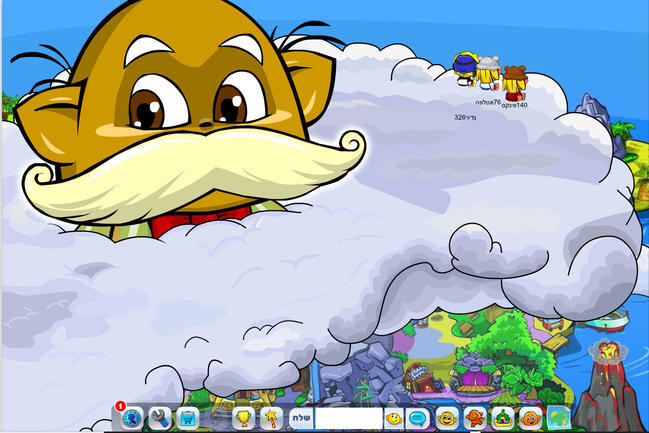
Task: Focus the chat message input field
Action: pyautogui.click(x=349, y=418)
